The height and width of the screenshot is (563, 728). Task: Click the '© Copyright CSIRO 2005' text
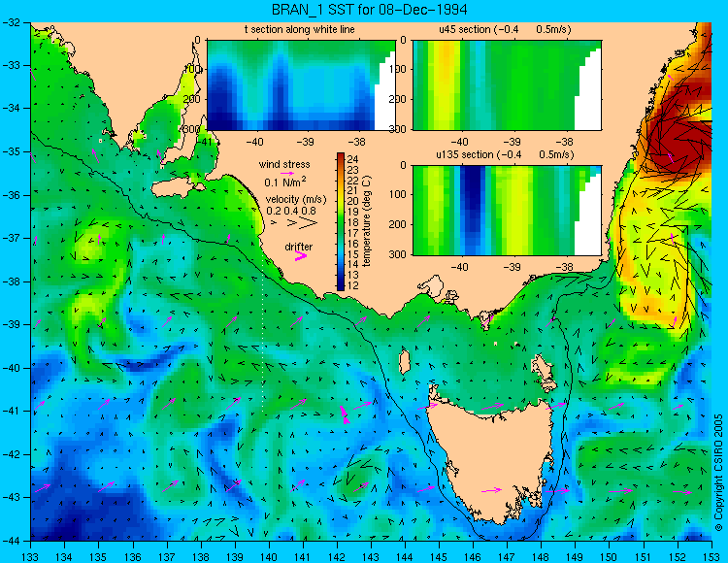pos(718,473)
